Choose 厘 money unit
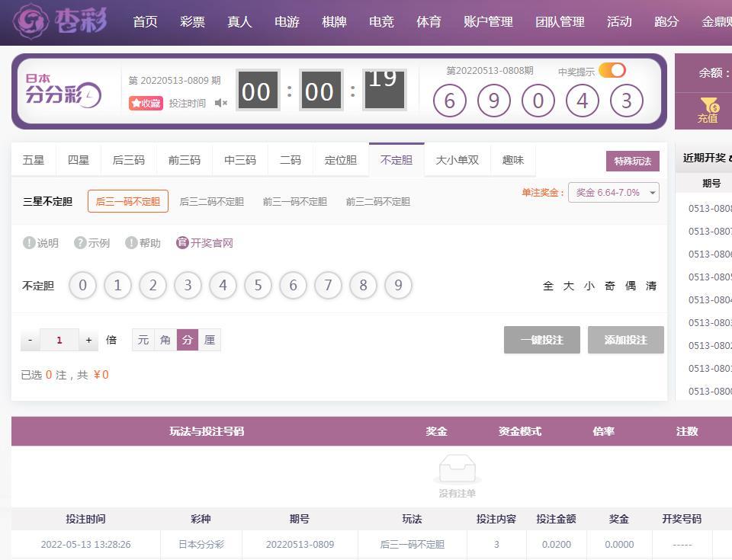This screenshot has width=732, height=560. click(210, 340)
